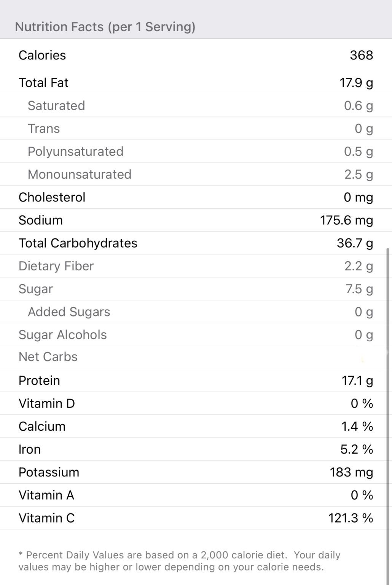The height and width of the screenshot is (585, 392).
Task: Select the Calcium entry
Action: pyautogui.click(x=196, y=426)
